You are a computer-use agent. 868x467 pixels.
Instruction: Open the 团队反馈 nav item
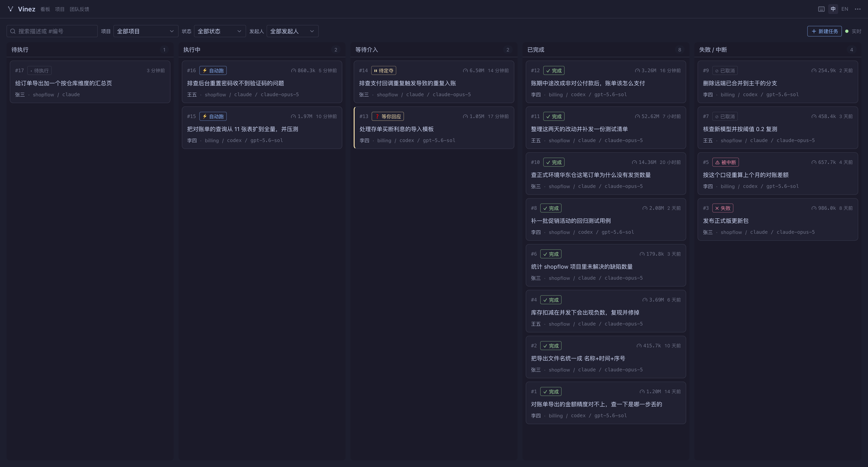tap(79, 9)
